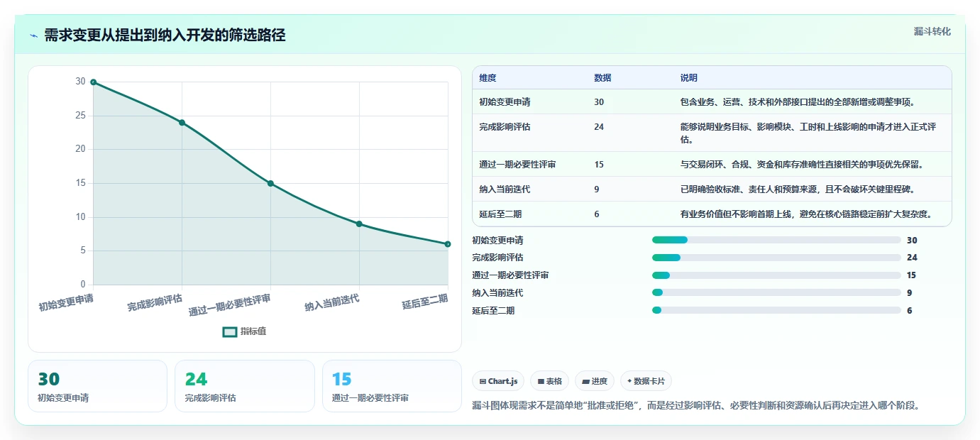Click the progress bar for 通过一期必要性评审
980x440 pixels.
(x=776, y=275)
